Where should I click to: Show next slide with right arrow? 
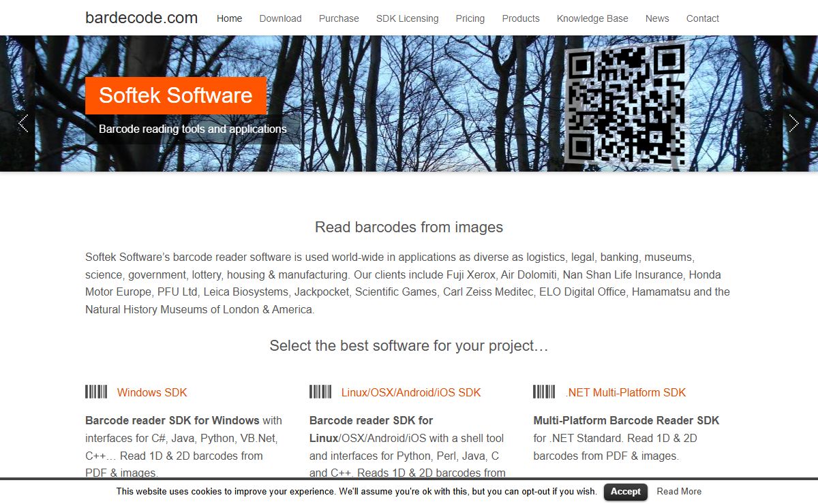(x=794, y=123)
